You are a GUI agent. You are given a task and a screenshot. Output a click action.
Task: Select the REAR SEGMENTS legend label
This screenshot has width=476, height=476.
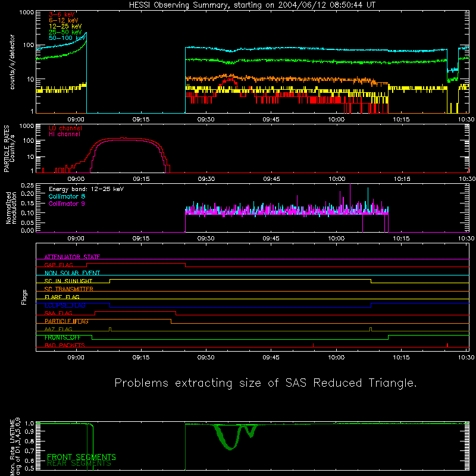click(x=79, y=464)
